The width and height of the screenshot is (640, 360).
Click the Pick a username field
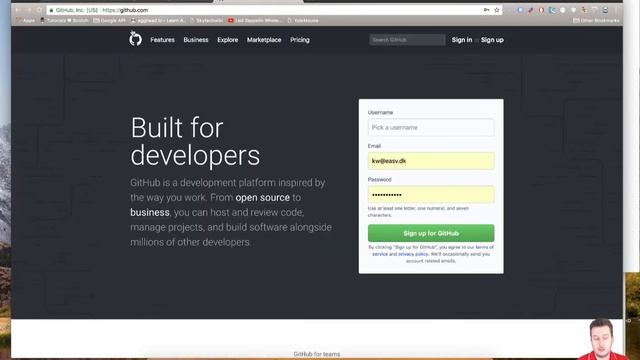(431, 127)
